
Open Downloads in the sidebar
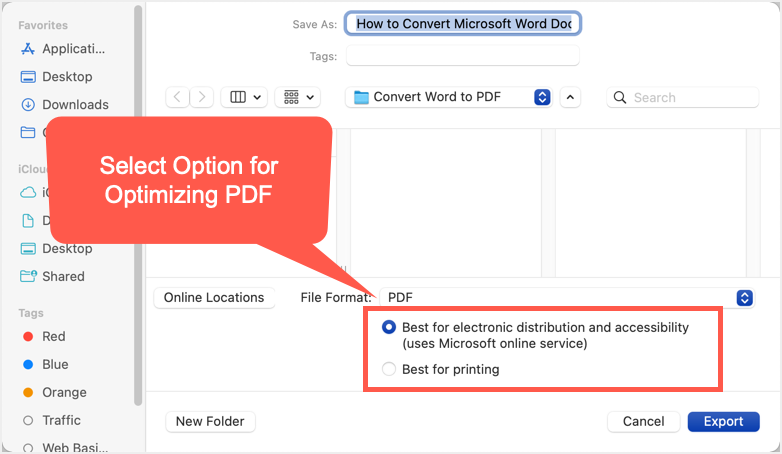(75, 104)
